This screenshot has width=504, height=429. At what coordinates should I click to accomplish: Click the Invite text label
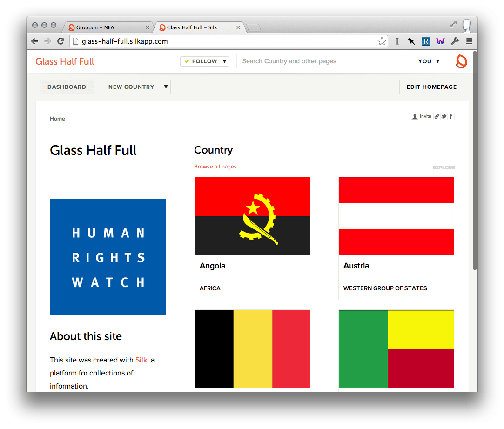coord(425,116)
